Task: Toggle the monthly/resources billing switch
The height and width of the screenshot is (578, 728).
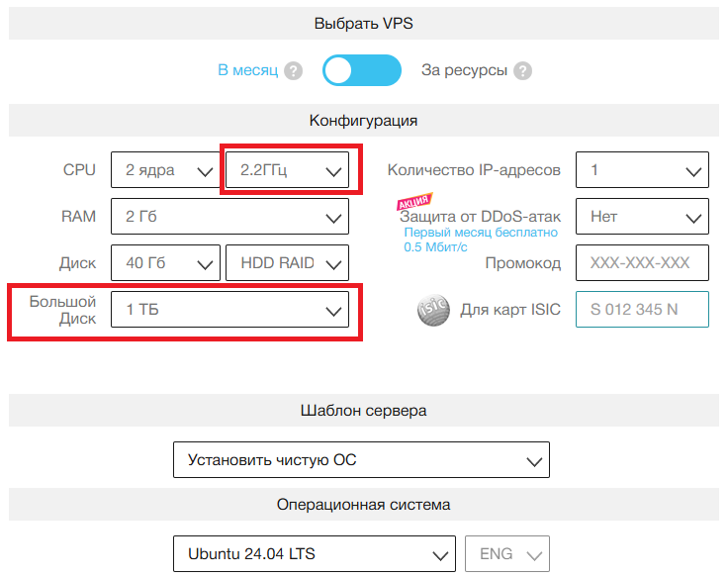Action: click(x=361, y=70)
